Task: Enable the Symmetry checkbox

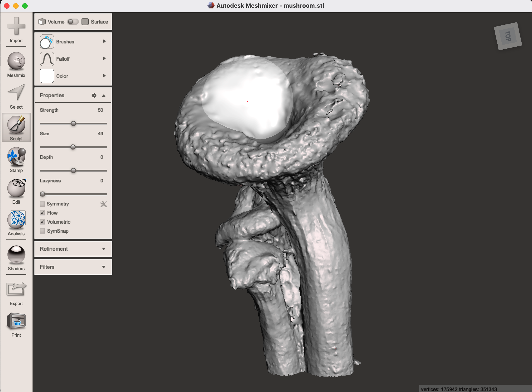Action: point(42,204)
